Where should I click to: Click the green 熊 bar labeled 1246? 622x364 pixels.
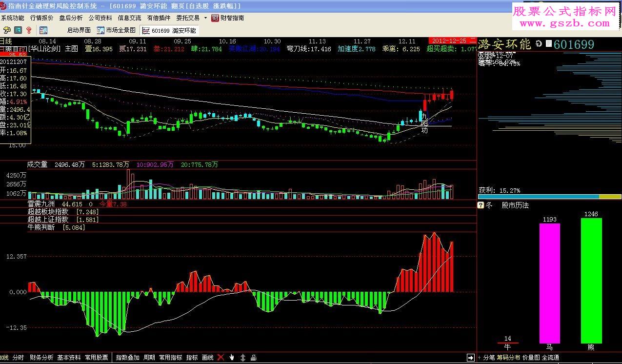(591, 281)
